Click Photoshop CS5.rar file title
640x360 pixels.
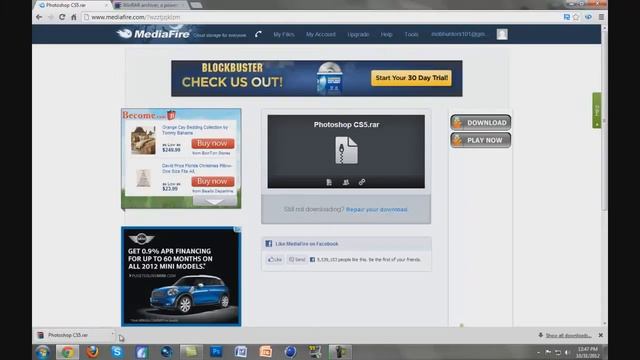pyautogui.click(x=346, y=124)
